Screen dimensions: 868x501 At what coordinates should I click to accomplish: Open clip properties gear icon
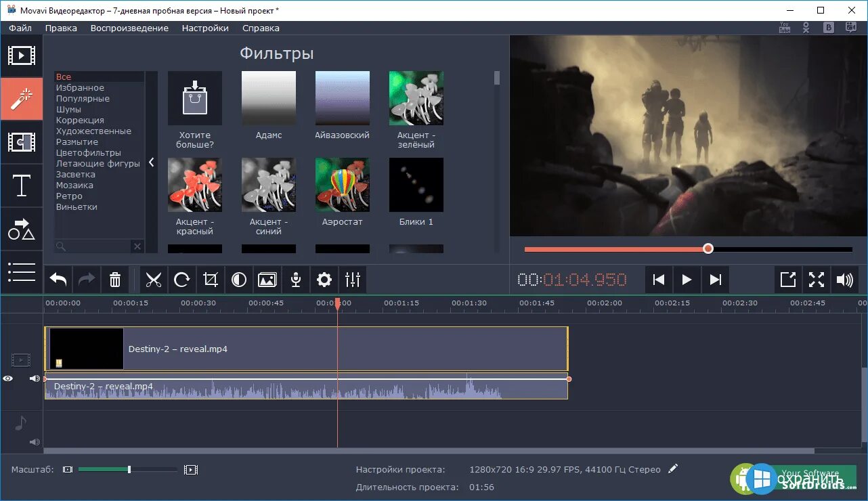point(324,280)
